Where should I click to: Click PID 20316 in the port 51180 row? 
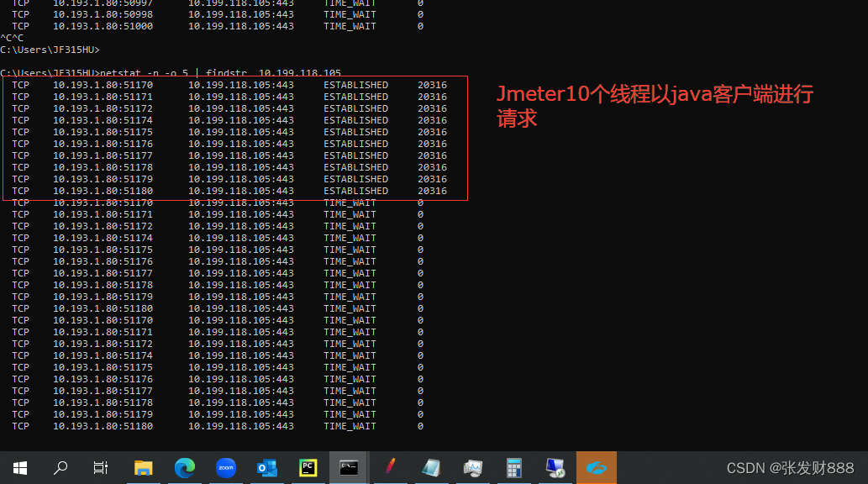pyautogui.click(x=433, y=191)
